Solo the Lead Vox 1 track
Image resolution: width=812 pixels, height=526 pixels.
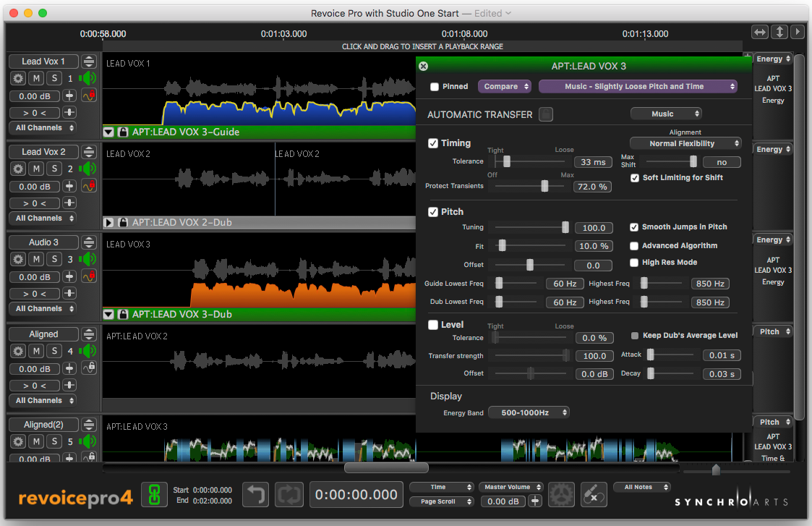[54, 78]
